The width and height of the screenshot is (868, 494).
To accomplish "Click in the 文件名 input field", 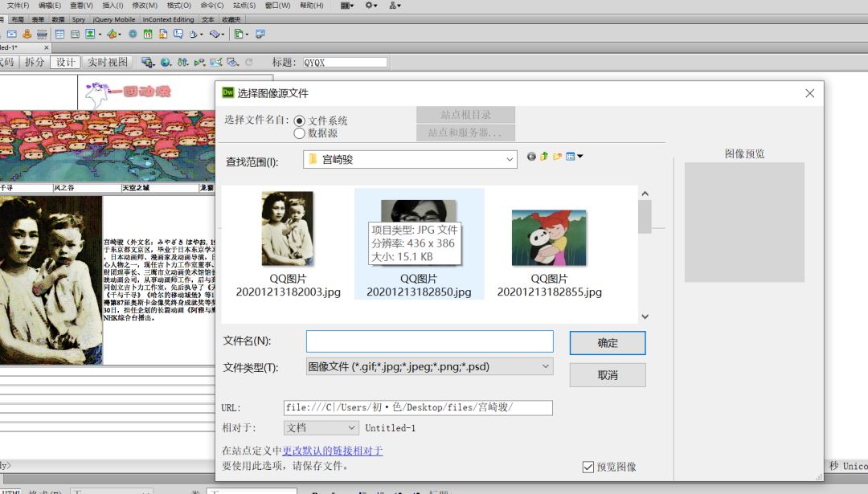I will [x=429, y=341].
